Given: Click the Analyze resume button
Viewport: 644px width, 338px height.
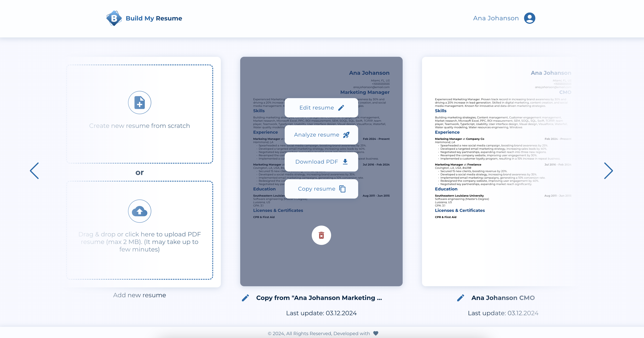Looking at the screenshot, I should [321, 135].
